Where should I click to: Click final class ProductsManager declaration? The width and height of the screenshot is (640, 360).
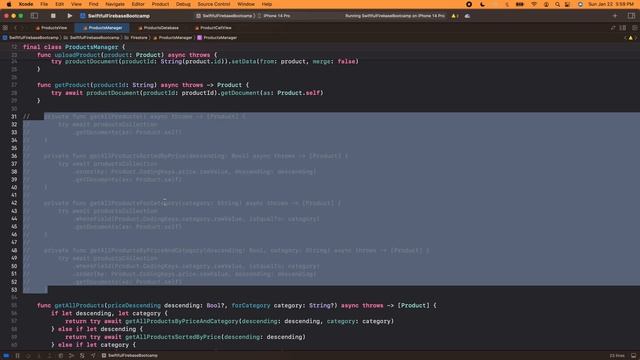[74, 47]
